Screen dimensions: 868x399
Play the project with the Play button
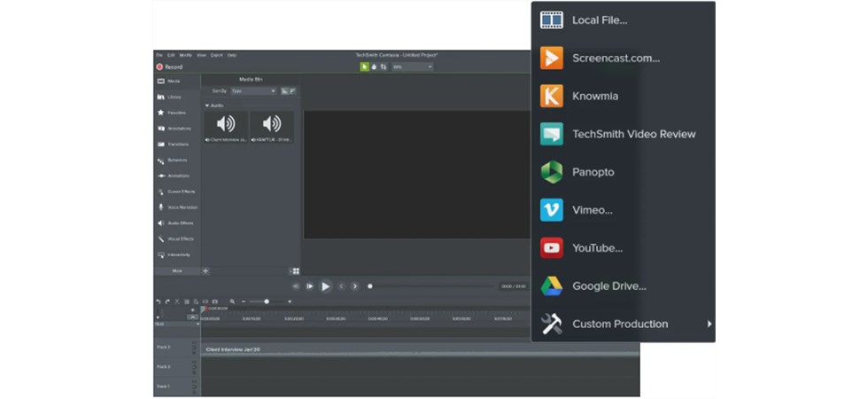326,286
